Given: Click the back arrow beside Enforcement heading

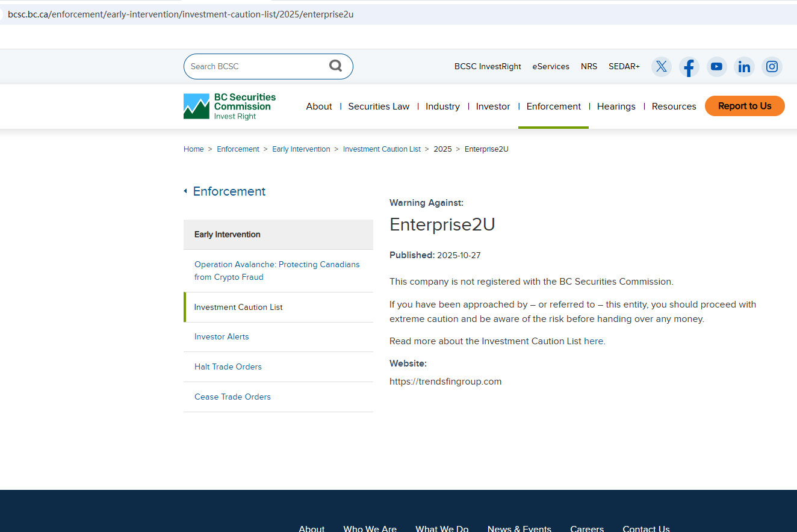Looking at the screenshot, I should [x=185, y=191].
